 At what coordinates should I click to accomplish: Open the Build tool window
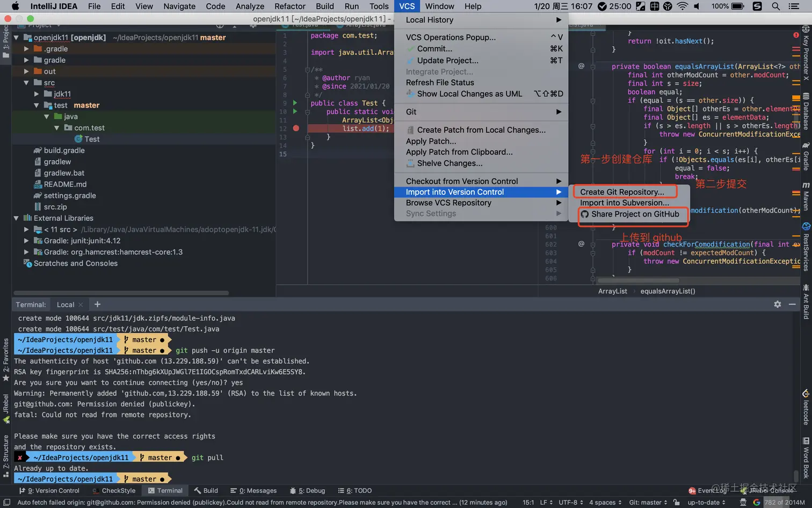(x=206, y=491)
